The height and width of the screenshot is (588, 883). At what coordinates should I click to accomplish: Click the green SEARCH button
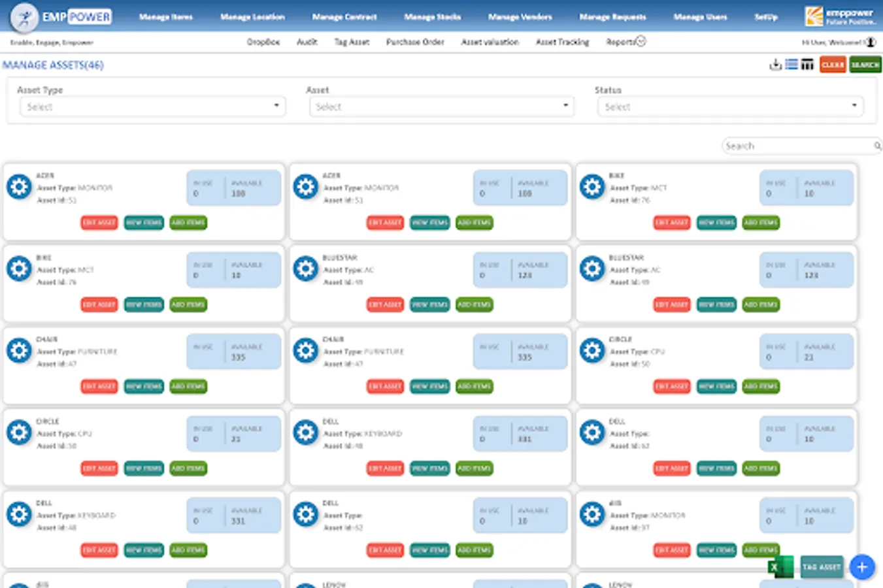point(865,65)
